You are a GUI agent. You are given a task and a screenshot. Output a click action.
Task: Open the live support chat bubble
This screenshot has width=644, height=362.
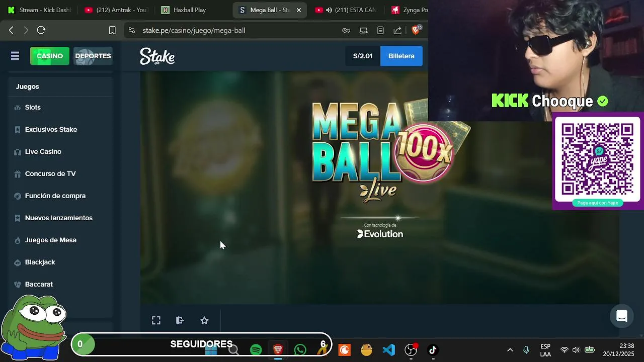tap(622, 316)
